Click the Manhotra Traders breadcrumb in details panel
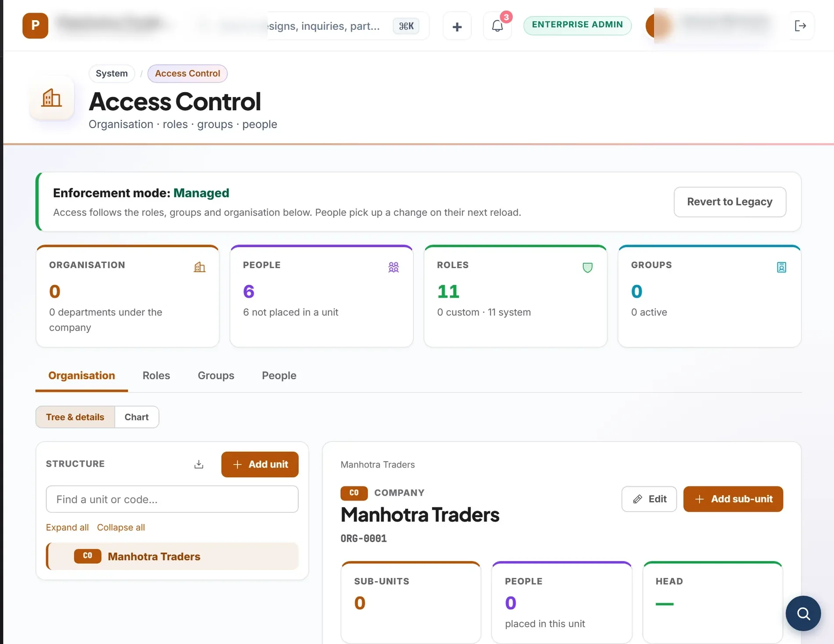834x644 pixels. coord(377,464)
